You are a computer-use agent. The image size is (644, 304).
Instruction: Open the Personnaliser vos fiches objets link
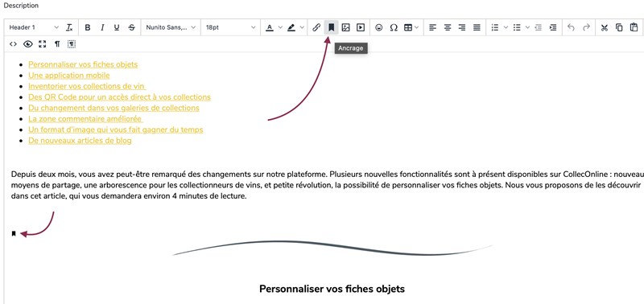83,64
